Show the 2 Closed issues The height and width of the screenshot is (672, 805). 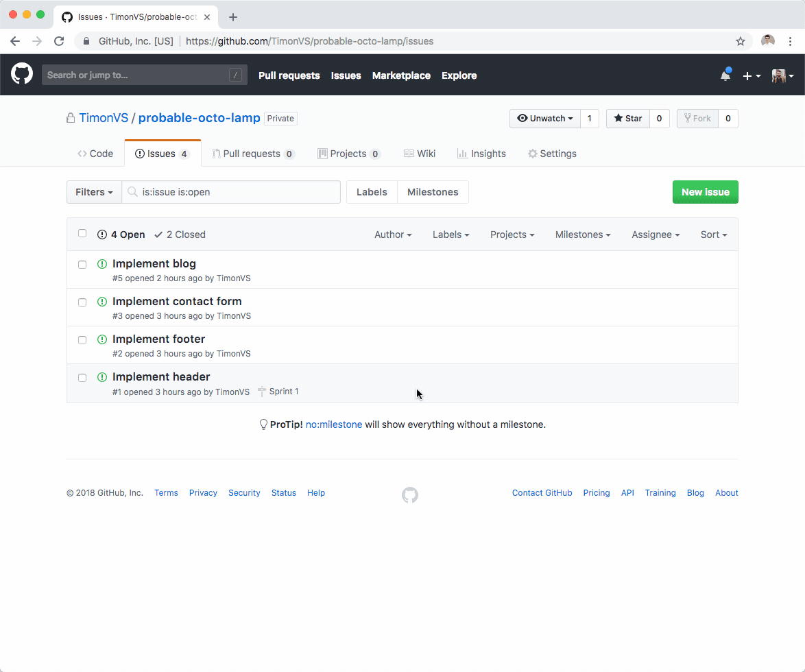pyautogui.click(x=180, y=235)
